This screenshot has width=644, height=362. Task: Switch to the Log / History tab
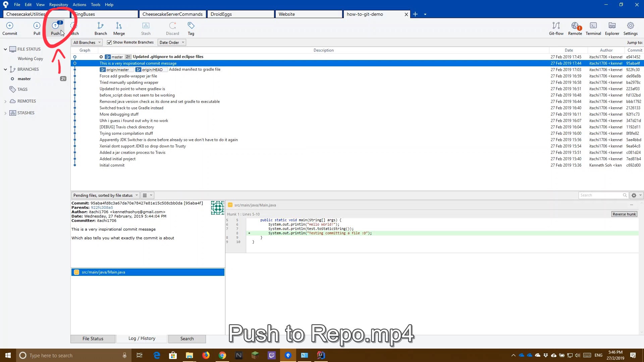142,339
